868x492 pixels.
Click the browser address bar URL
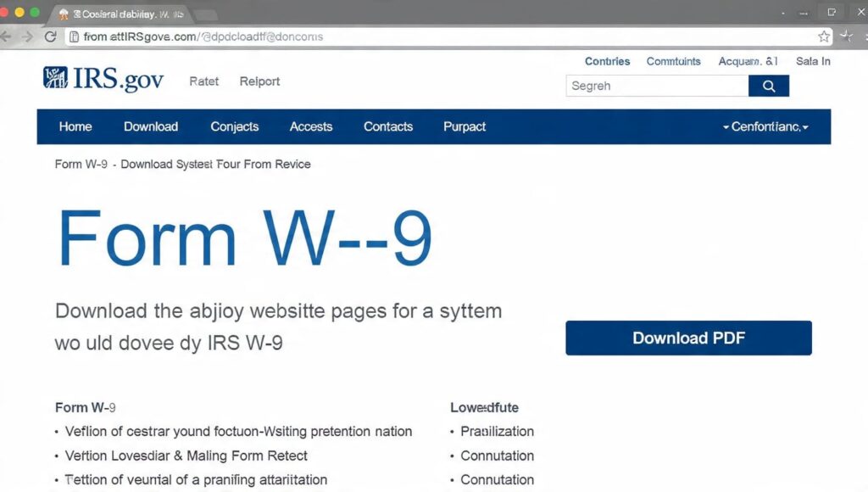(x=203, y=36)
